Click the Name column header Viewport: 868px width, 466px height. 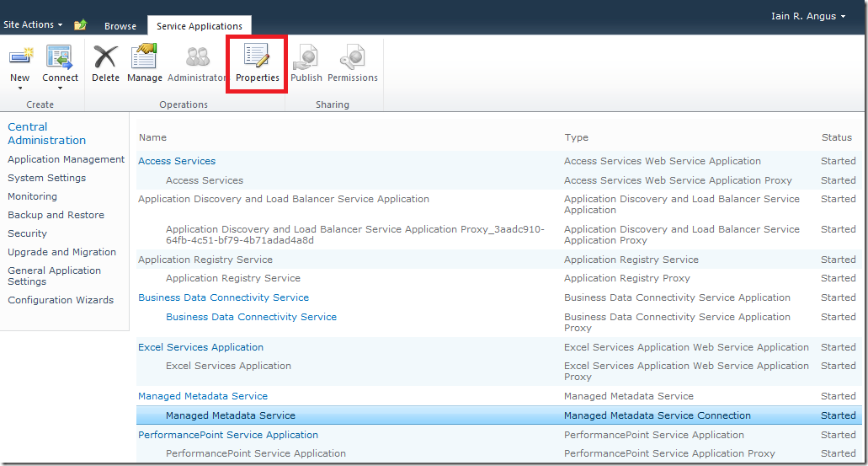pos(152,137)
